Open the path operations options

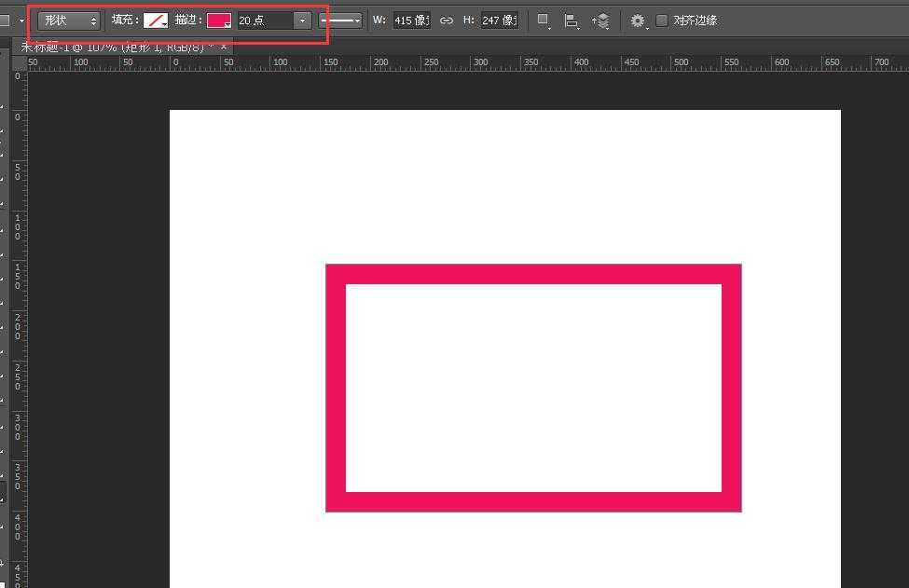[544, 21]
